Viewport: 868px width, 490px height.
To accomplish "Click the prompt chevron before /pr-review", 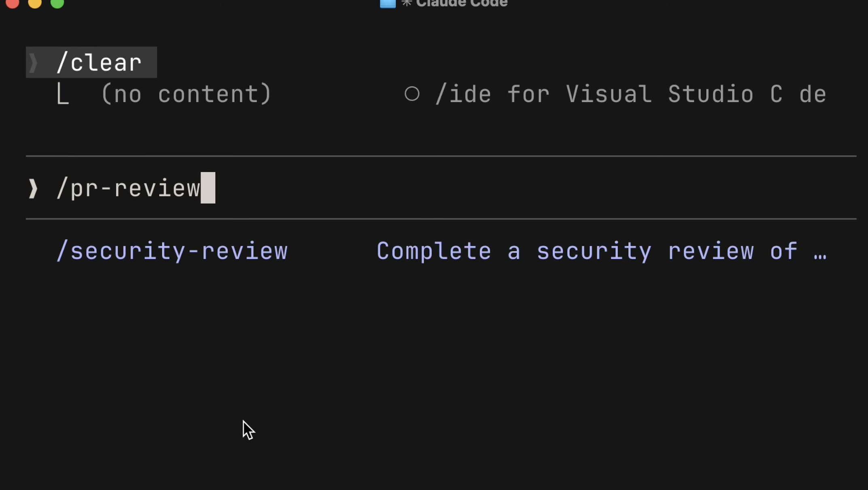I will [33, 188].
